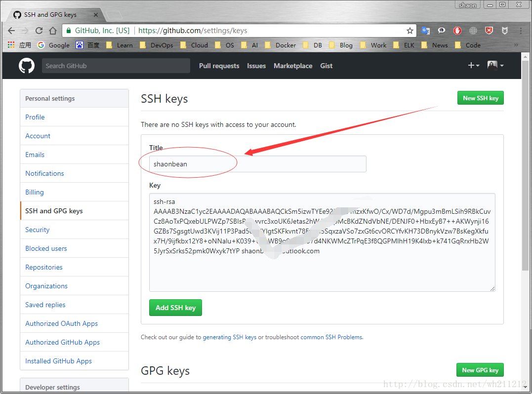Open the red shield antivirus extension icon

pyautogui.click(x=489, y=31)
